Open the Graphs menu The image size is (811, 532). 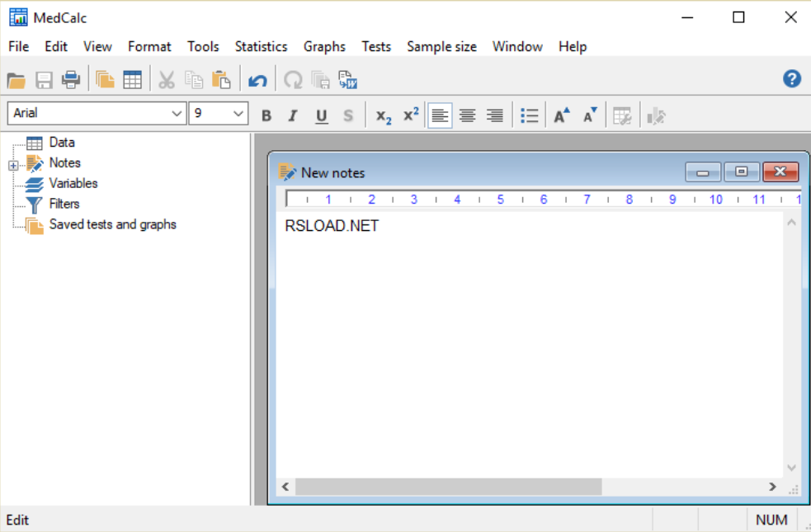(x=324, y=46)
